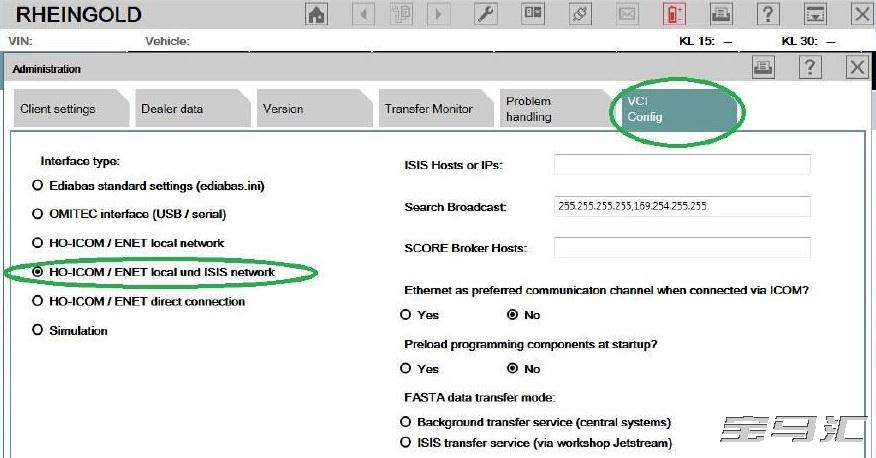Viewport: 876px width, 458px height.
Task: Click the forward arrow toolbar icon
Action: pyautogui.click(x=437, y=13)
